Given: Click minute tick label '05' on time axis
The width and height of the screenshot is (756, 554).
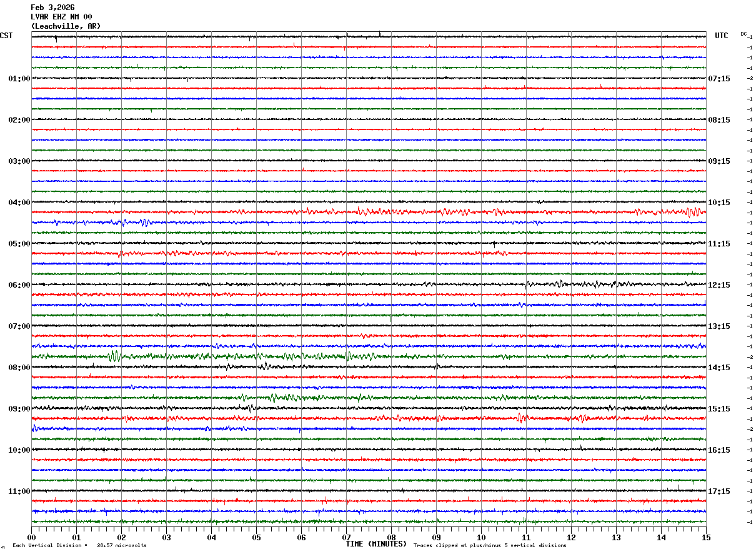Looking at the screenshot, I should point(256,537).
